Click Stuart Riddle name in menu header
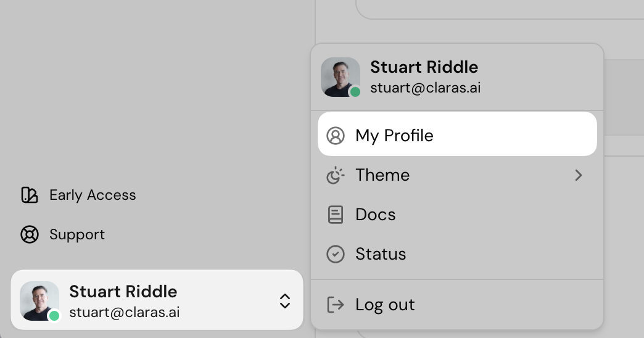This screenshot has width=644, height=338. tap(424, 67)
